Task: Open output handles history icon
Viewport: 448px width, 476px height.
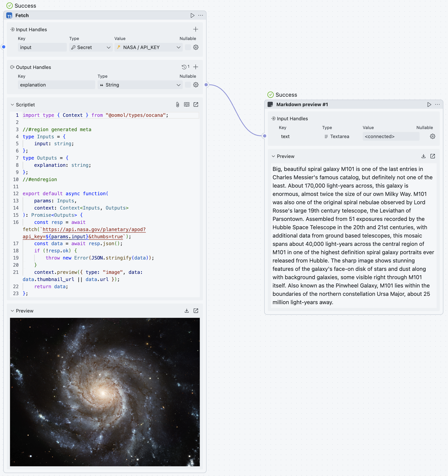Action: pyautogui.click(x=184, y=67)
